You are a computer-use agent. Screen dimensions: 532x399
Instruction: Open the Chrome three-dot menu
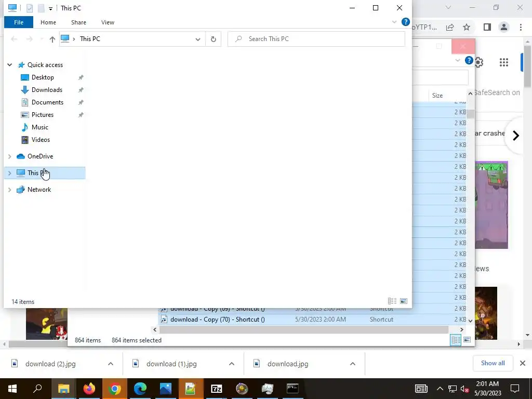521,27
